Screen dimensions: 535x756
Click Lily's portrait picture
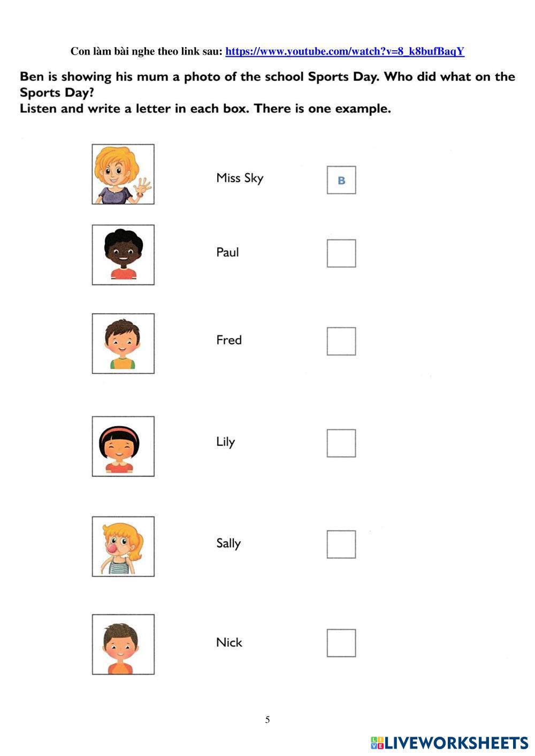point(123,446)
